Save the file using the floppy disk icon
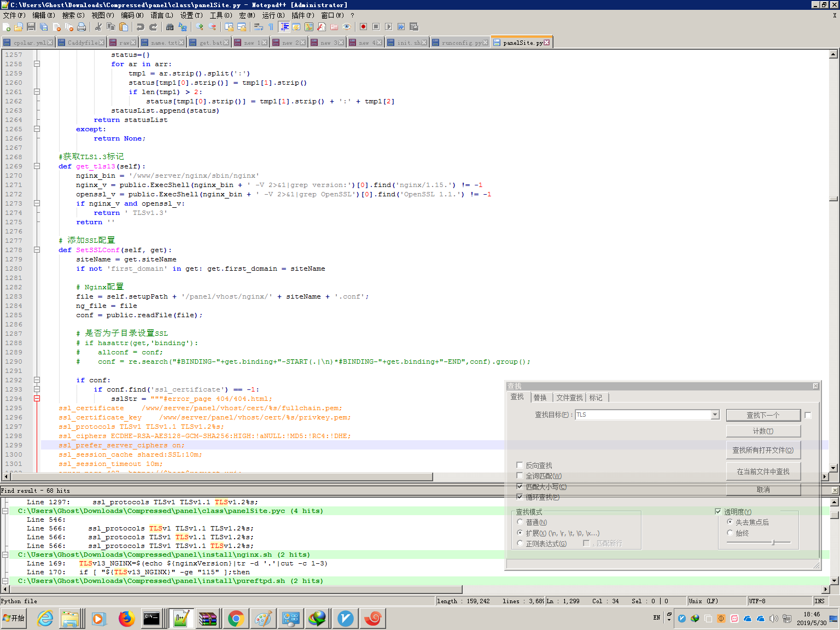The height and width of the screenshot is (630, 840). point(31,27)
